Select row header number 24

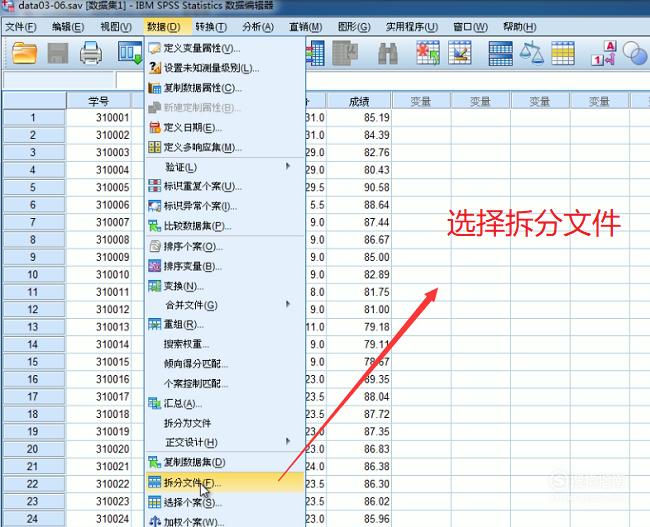33,519
